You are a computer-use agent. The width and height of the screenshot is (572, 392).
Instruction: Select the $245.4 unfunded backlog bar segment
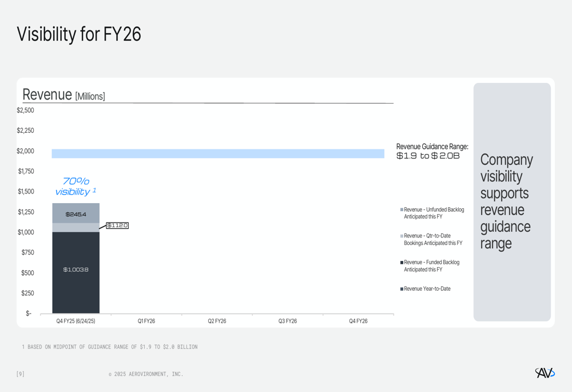coord(76,213)
